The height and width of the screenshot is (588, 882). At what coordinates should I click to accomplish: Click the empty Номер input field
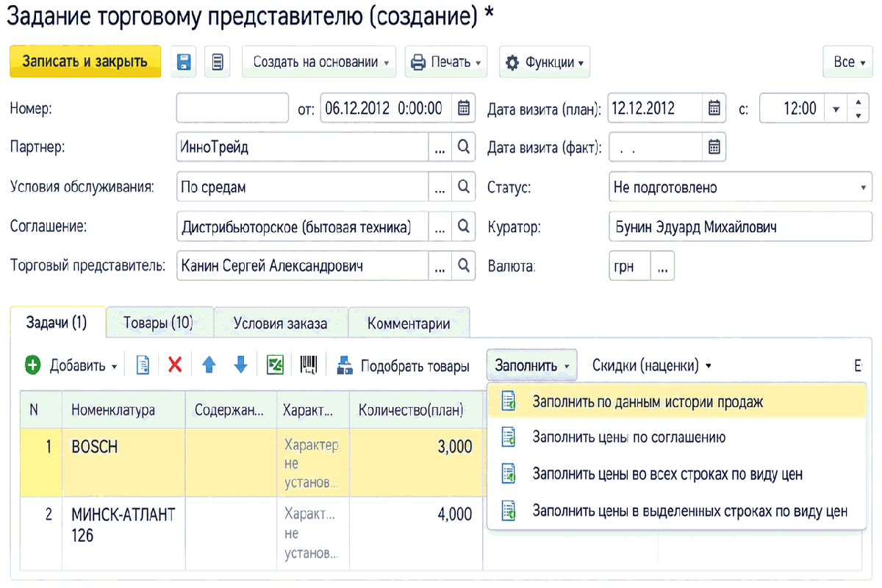(232, 108)
